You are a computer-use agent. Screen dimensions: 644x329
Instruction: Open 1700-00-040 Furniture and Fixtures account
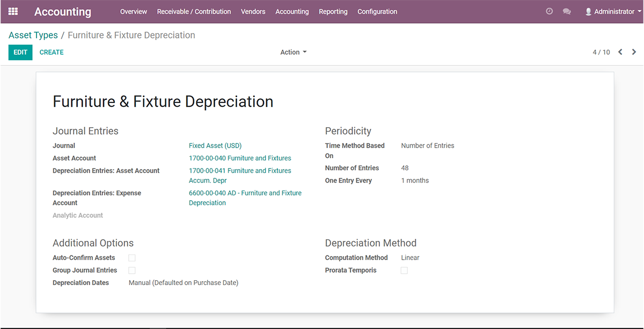240,158
